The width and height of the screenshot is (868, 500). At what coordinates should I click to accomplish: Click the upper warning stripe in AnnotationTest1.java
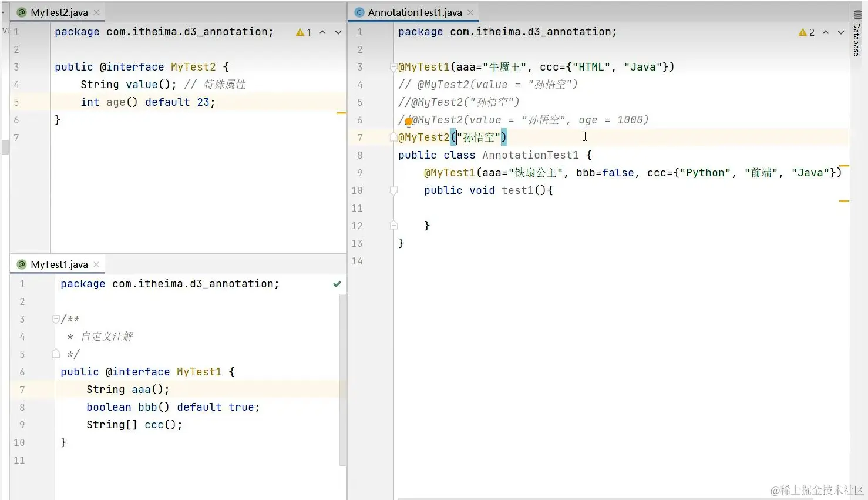pos(844,166)
